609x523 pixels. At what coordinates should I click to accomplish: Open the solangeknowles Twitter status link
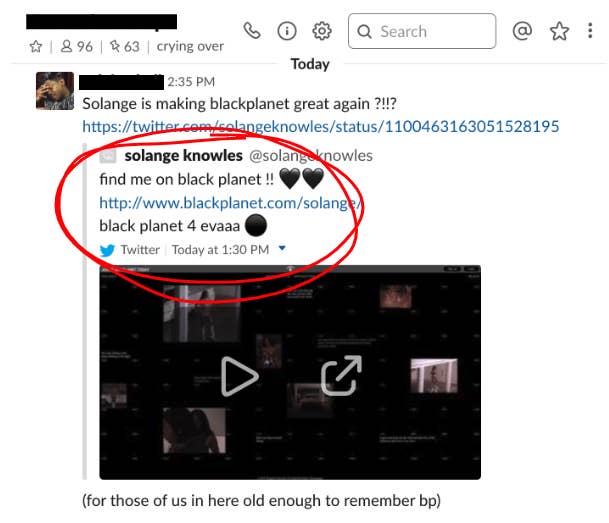[320, 126]
